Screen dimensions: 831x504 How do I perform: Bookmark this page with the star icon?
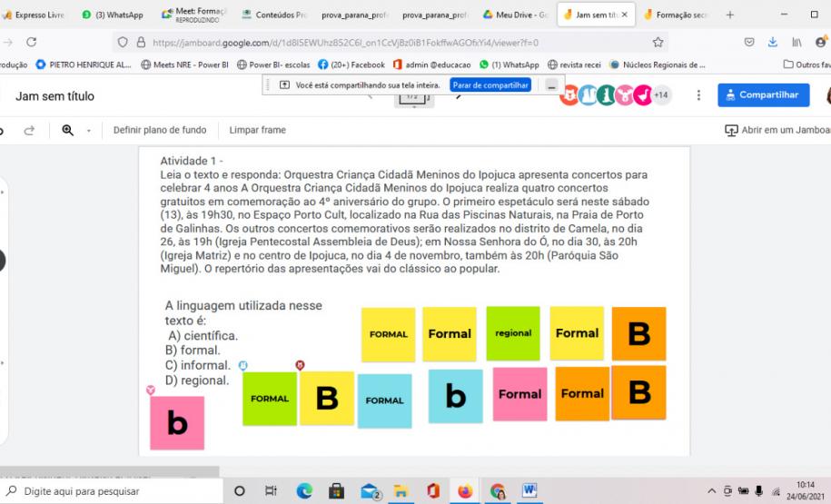coord(658,42)
